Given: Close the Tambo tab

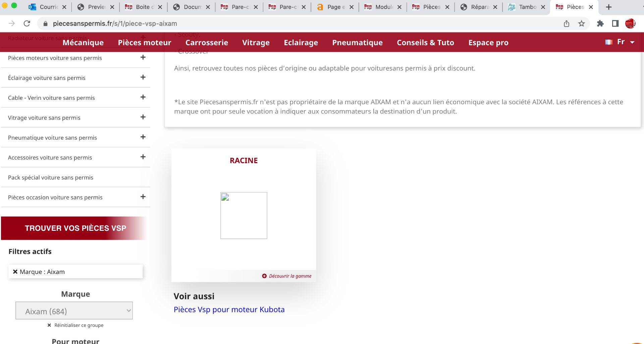Looking at the screenshot, I should coord(543,7).
